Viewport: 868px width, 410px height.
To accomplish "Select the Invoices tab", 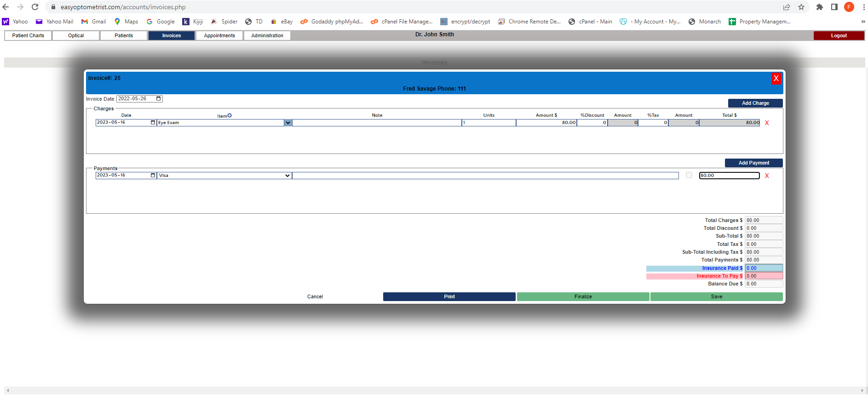I will coord(172,35).
